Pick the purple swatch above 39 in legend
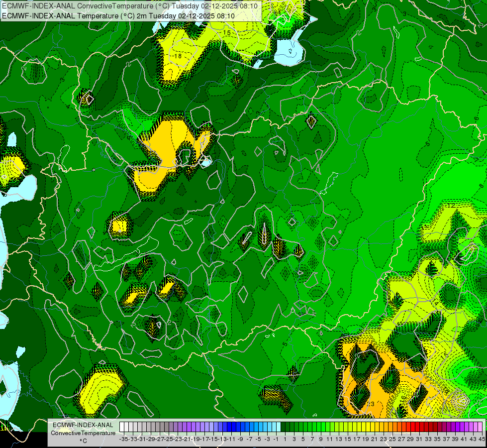 point(453,427)
